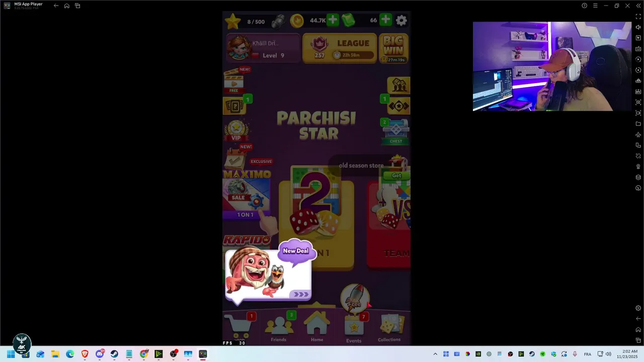Screen dimensions: 644x362
Task: Tap the gold star at 8 / 500
Action: click(232, 21)
